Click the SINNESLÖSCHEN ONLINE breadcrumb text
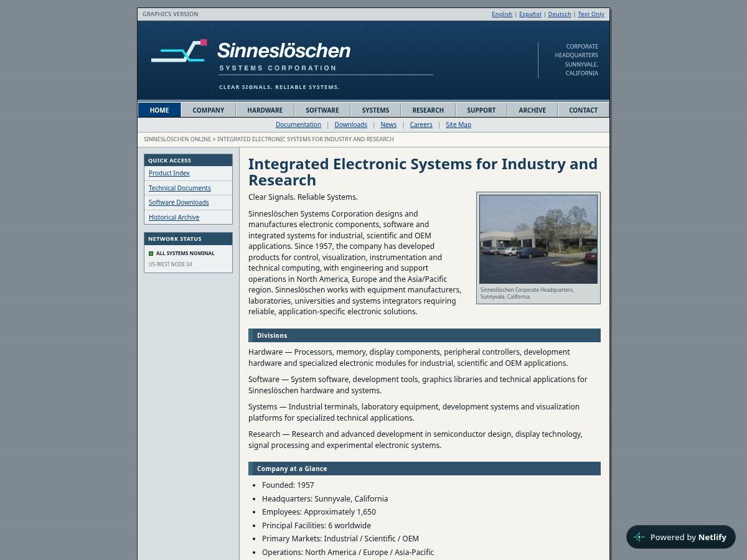Viewport: 747px width, 560px height. (x=177, y=139)
